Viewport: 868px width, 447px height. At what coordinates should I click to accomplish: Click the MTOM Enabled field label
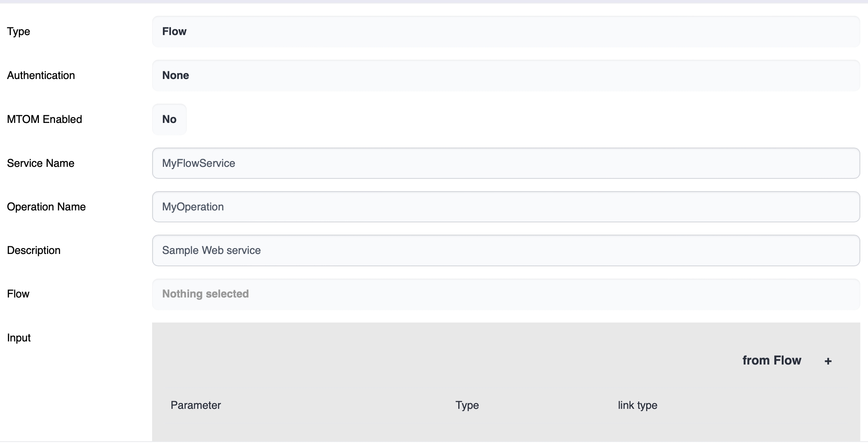click(44, 119)
